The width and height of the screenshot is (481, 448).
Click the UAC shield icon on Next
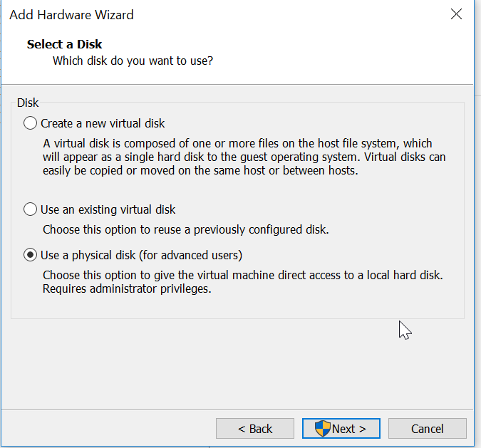click(323, 429)
